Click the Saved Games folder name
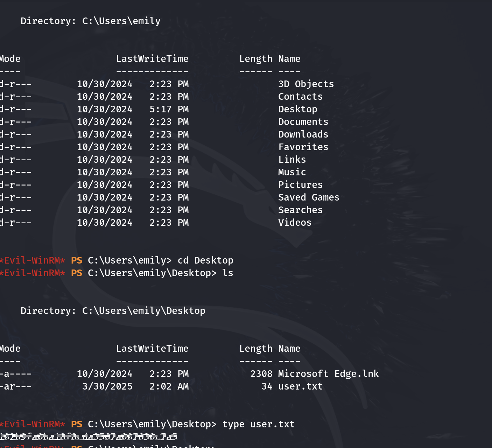 (309, 197)
